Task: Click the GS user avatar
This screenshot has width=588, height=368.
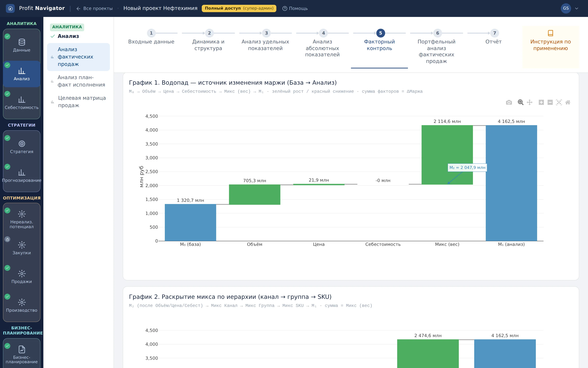Action: (x=566, y=8)
